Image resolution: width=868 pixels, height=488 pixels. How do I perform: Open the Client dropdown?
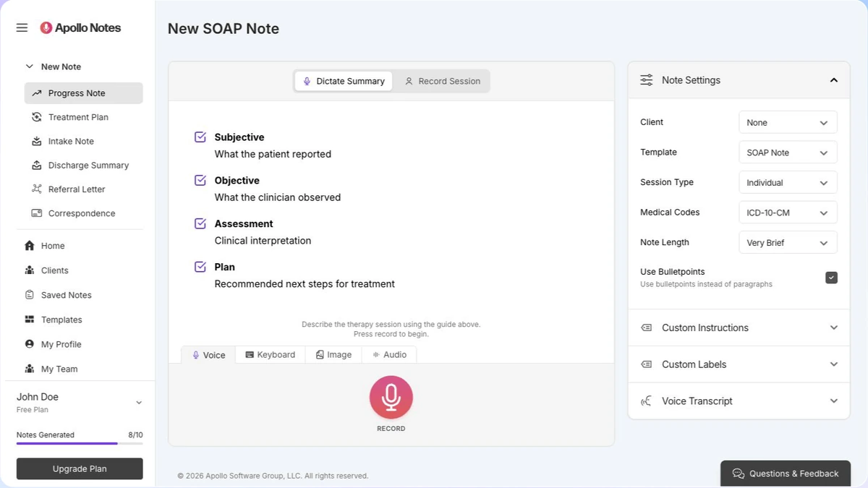pos(788,122)
